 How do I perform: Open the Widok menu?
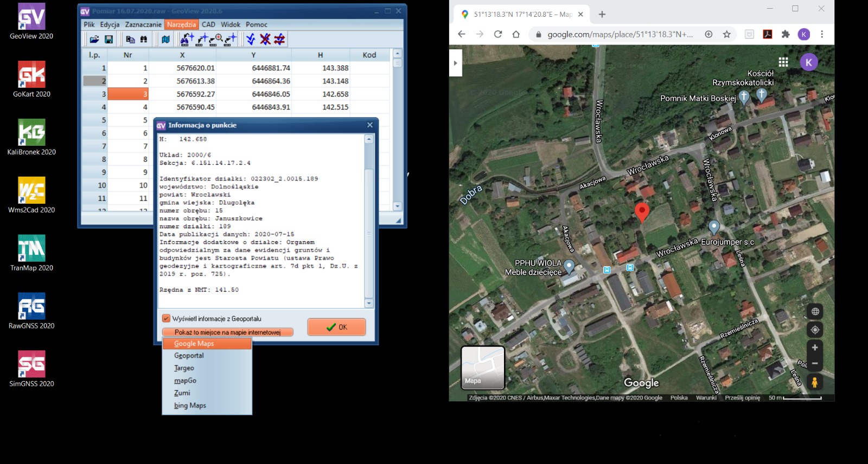[231, 24]
